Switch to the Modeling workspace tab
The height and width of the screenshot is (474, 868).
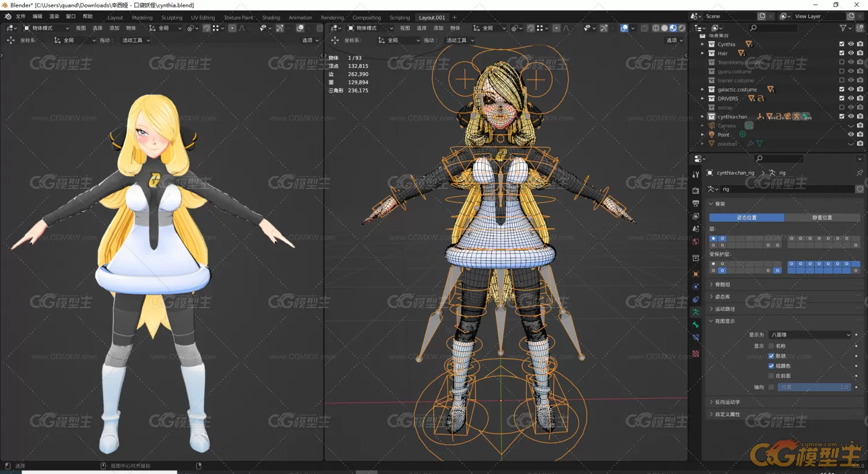[142, 17]
